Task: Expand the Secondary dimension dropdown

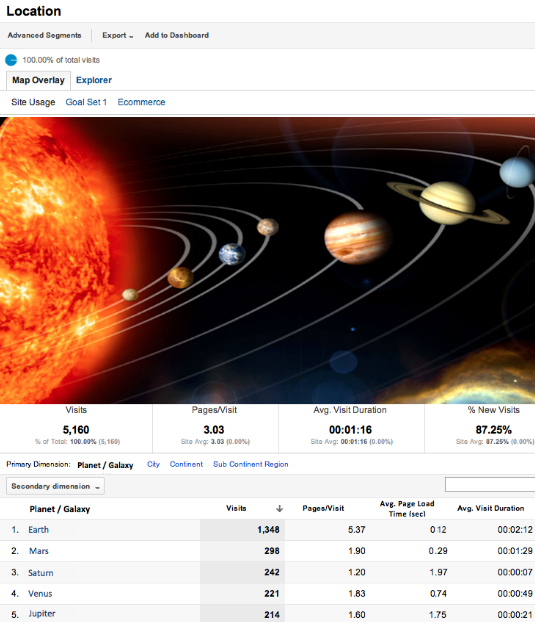Action: [x=56, y=486]
